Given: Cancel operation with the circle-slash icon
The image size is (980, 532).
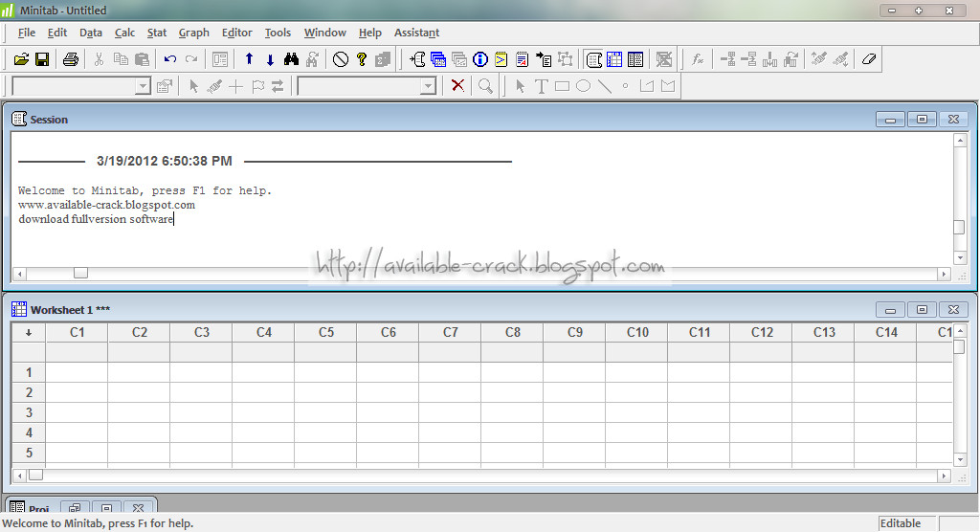Looking at the screenshot, I should tap(340, 59).
